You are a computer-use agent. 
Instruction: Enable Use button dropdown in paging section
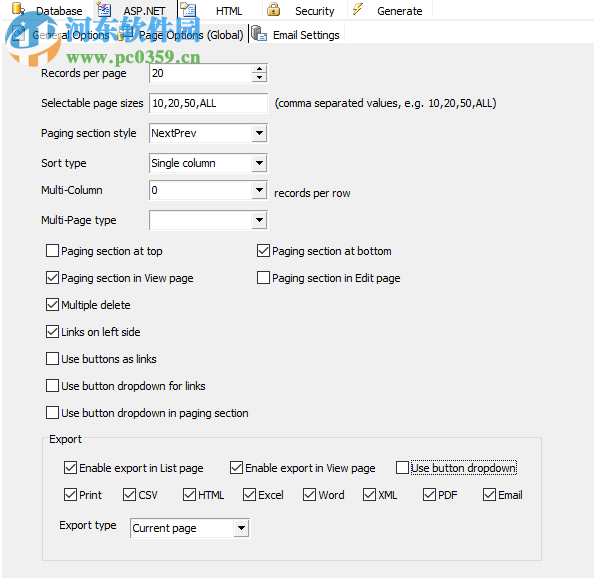(52, 413)
